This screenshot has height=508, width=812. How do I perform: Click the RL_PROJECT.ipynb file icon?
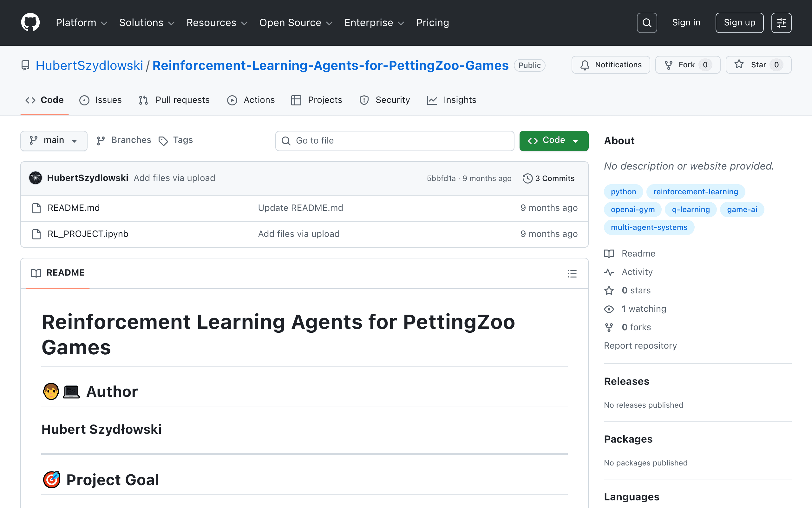point(36,234)
